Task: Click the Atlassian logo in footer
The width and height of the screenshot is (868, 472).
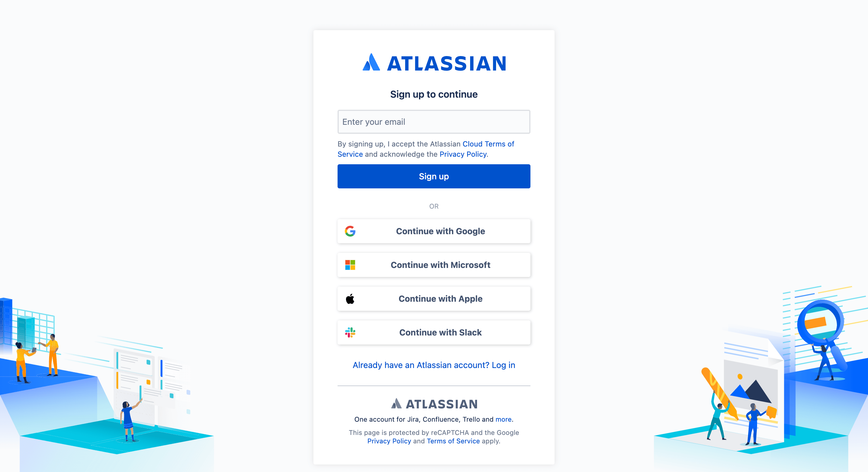Action: click(433, 403)
